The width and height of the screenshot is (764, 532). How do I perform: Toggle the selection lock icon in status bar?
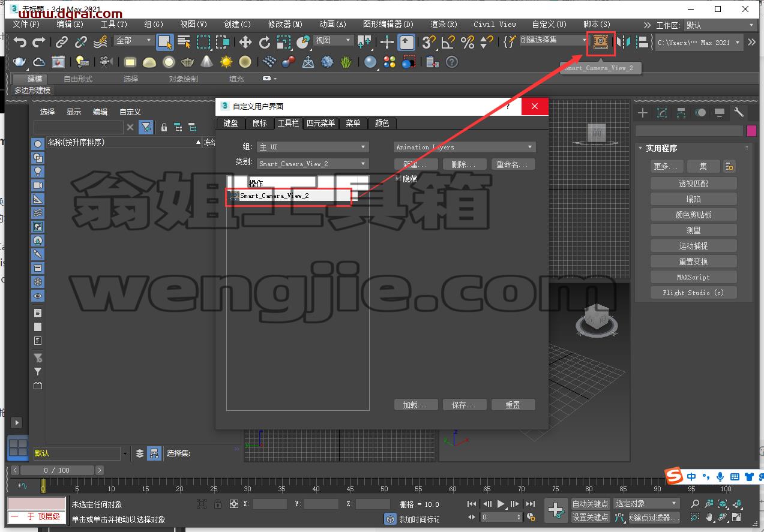[x=217, y=504]
